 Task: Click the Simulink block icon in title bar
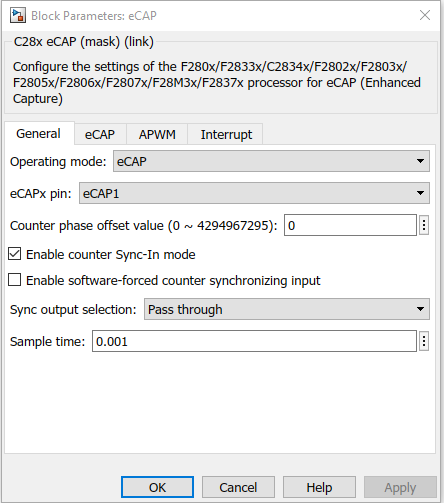click(18, 16)
